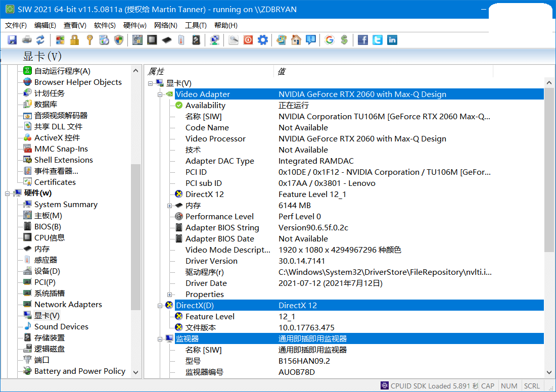The image size is (556, 392).
Task: Click the left tree scrollbar up arrow
Action: (135, 71)
